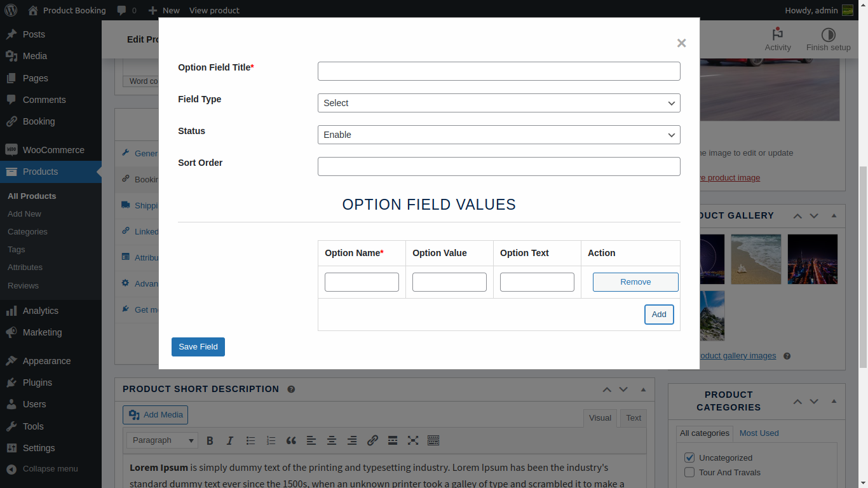The height and width of the screenshot is (488, 868).
Task: Click Add Media button
Action: 155,415
